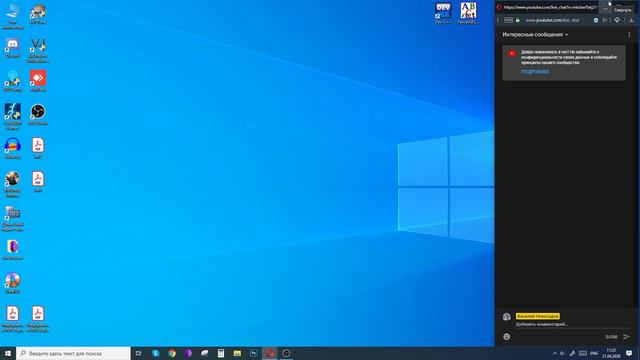Switch to Opera in the taskbar
The width and height of the screenshot is (640, 360).
(x=270, y=353)
